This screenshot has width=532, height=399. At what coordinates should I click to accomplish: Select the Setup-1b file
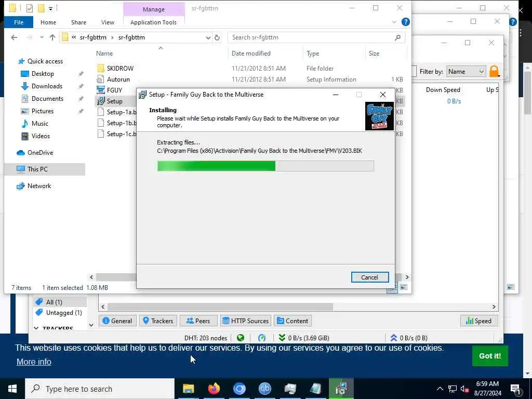point(117,123)
